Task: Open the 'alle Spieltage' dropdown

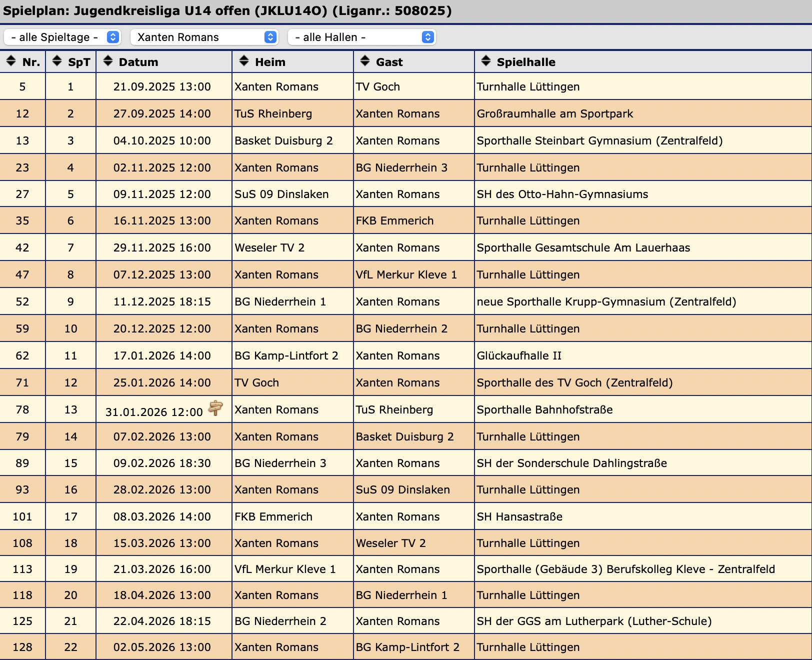Action: coord(62,37)
